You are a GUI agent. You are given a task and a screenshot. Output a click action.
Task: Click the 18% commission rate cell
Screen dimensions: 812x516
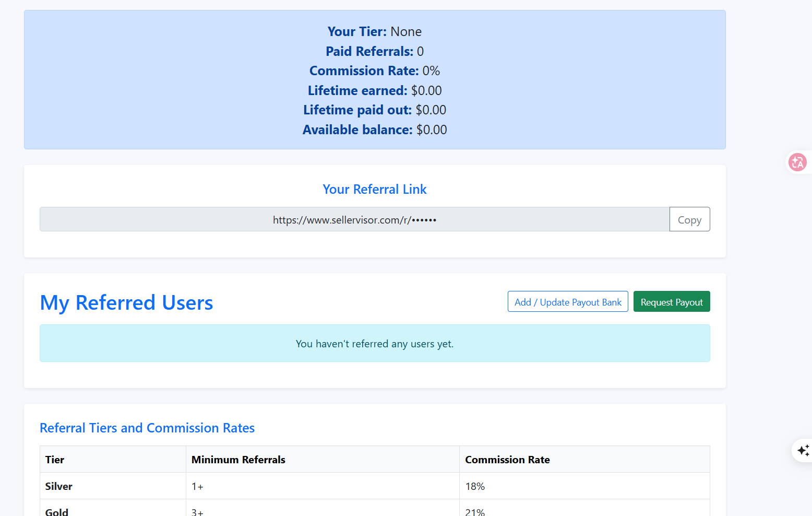(584, 486)
